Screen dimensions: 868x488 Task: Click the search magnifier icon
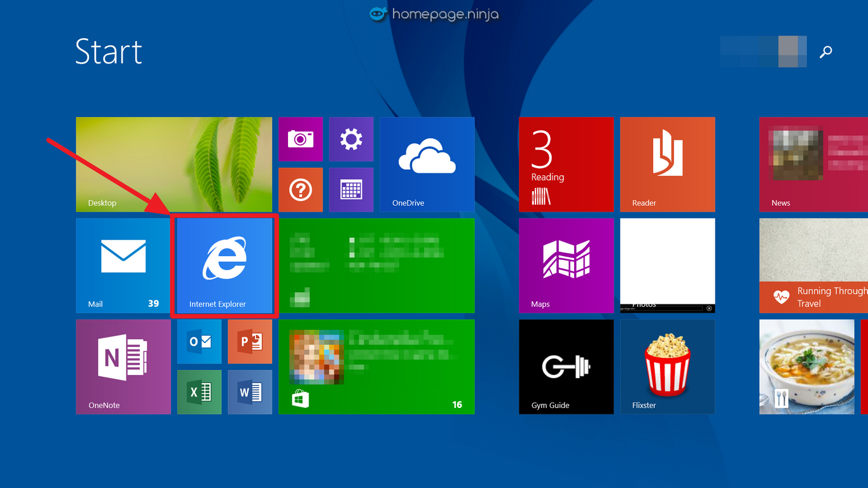(x=826, y=52)
